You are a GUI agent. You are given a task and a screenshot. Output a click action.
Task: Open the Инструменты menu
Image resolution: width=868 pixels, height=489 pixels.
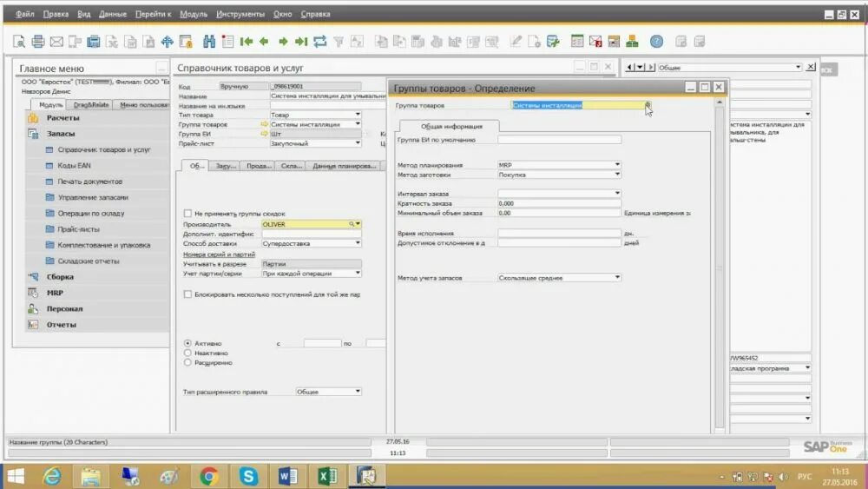click(240, 14)
